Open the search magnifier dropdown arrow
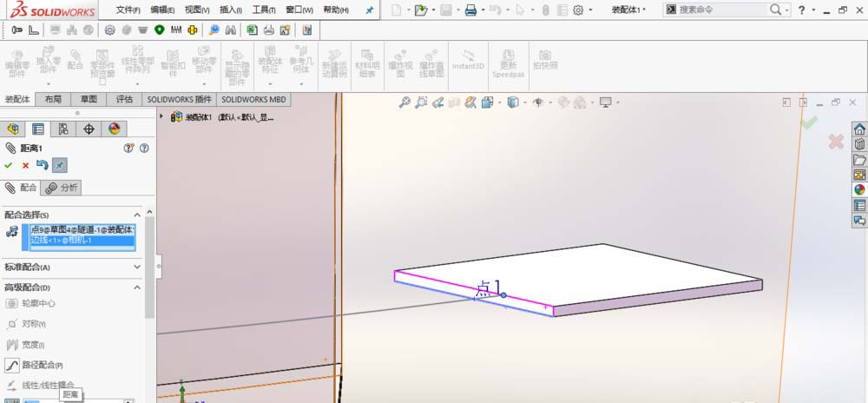 [x=786, y=10]
